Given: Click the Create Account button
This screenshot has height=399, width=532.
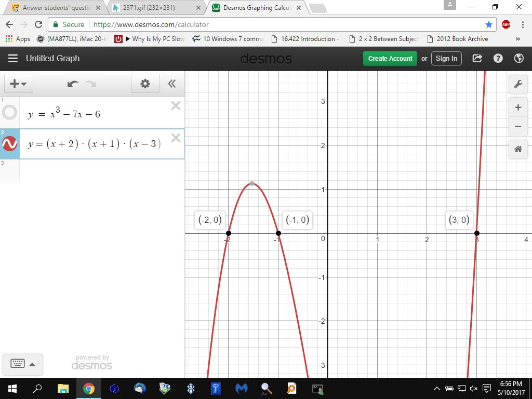Looking at the screenshot, I should coord(390,58).
